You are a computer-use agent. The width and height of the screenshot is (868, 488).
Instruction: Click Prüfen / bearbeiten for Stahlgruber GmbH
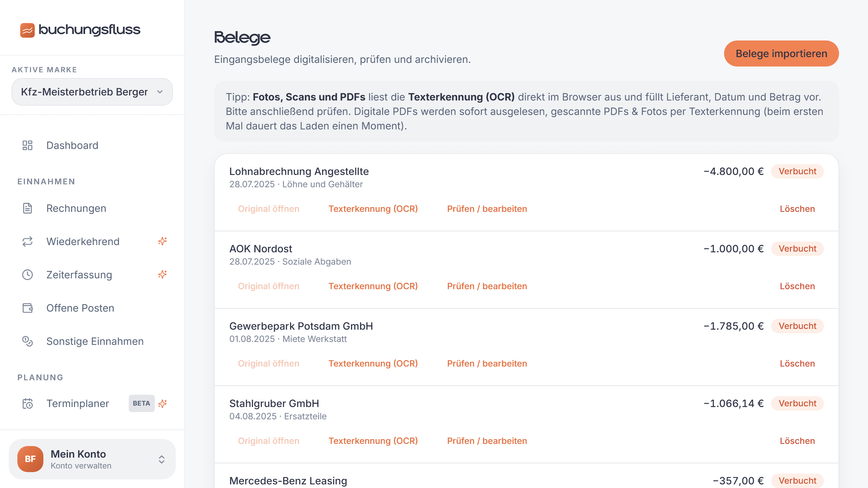[487, 441]
